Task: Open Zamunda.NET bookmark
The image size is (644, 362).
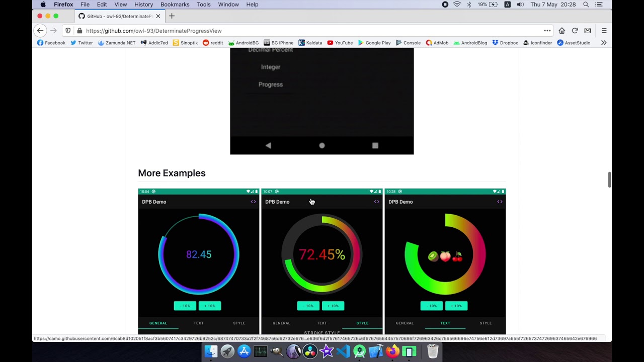Action: click(116, 43)
